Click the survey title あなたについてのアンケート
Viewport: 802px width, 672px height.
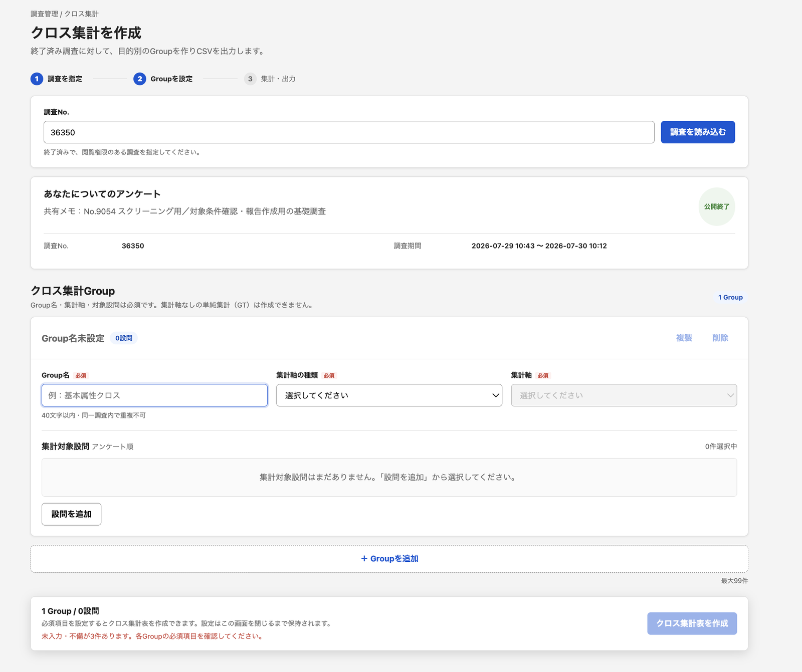(x=102, y=194)
